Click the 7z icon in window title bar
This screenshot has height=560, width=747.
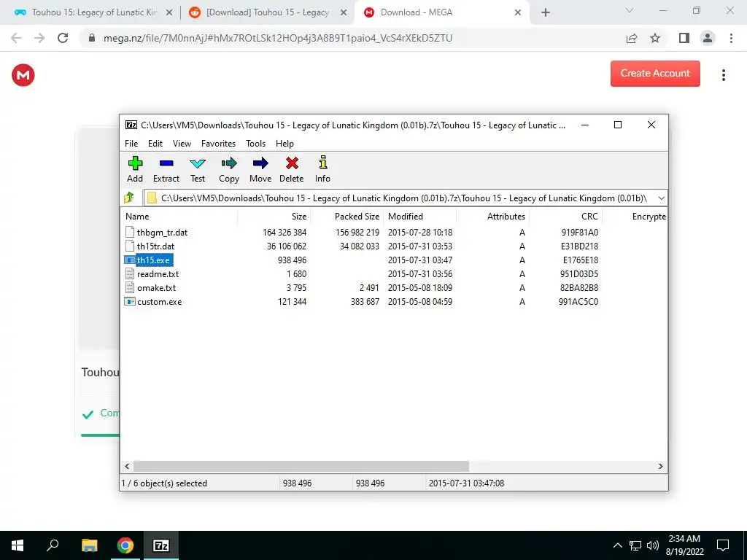(131, 125)
